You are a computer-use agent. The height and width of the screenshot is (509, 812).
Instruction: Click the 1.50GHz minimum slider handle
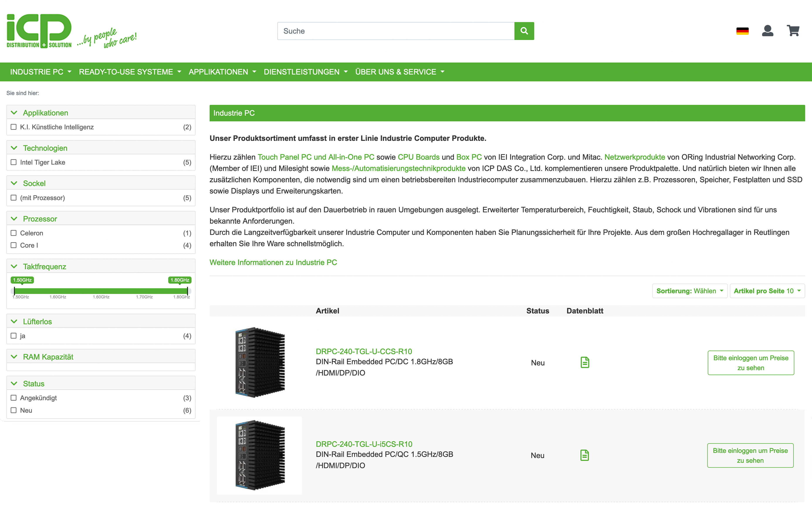tap(14, 291)
